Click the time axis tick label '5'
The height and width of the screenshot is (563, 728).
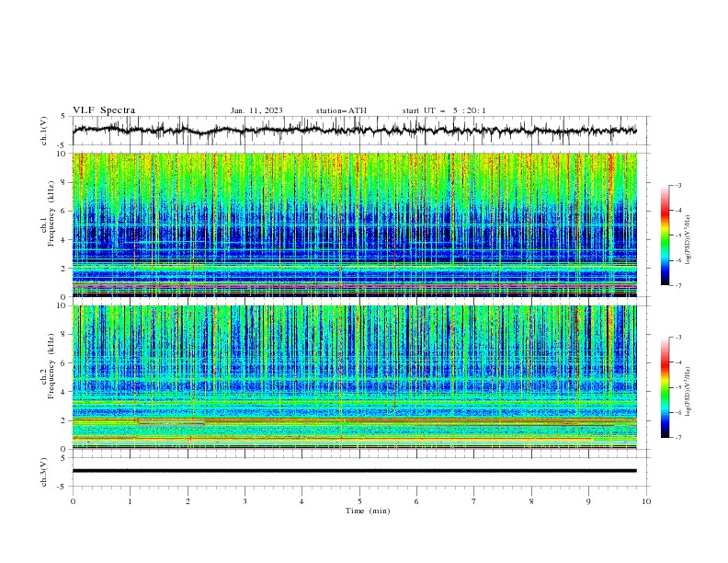pyautogui.click(x=359, y=501)
